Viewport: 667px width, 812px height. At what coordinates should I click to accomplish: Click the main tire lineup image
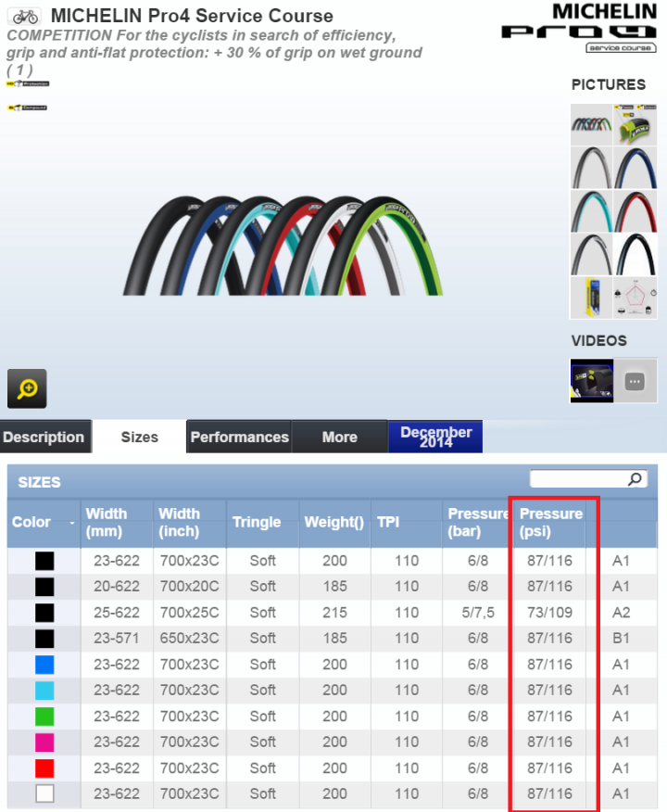pos(283,246)
